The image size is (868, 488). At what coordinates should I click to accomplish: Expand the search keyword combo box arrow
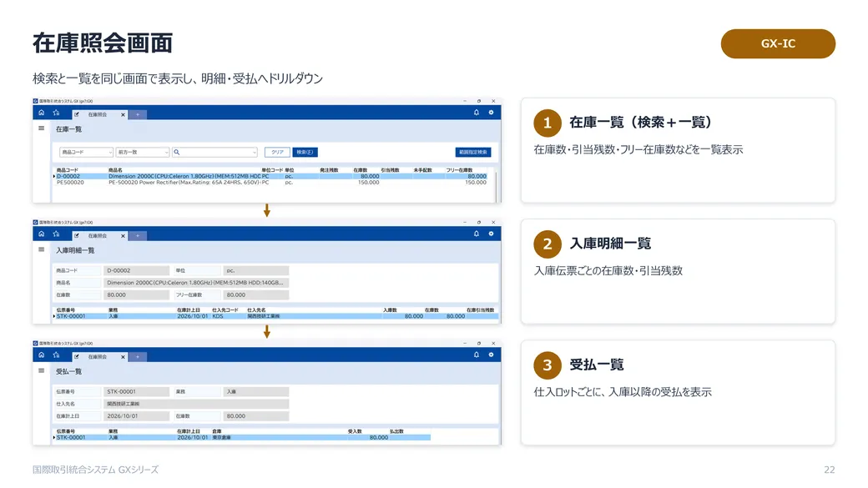254,152
